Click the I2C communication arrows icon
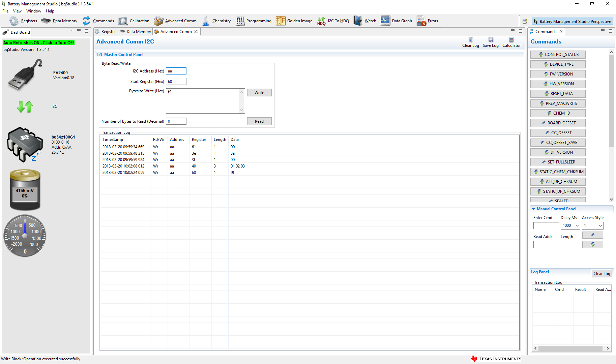 pyautogui.click(x=25, y=107)
